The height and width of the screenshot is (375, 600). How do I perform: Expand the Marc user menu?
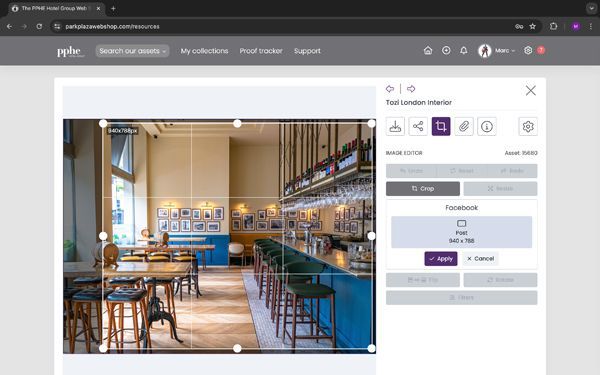click(505, 51)
